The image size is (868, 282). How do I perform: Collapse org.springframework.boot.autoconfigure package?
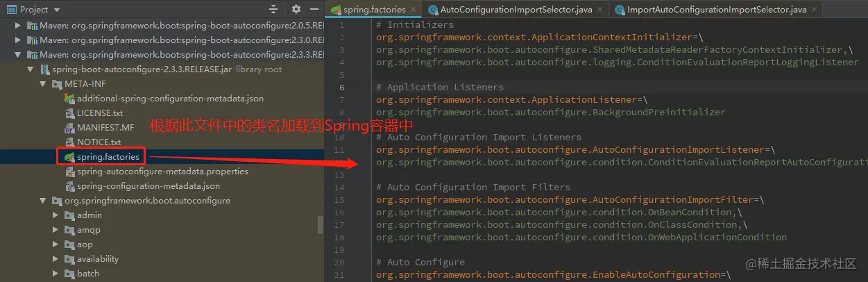pos(43,200)
